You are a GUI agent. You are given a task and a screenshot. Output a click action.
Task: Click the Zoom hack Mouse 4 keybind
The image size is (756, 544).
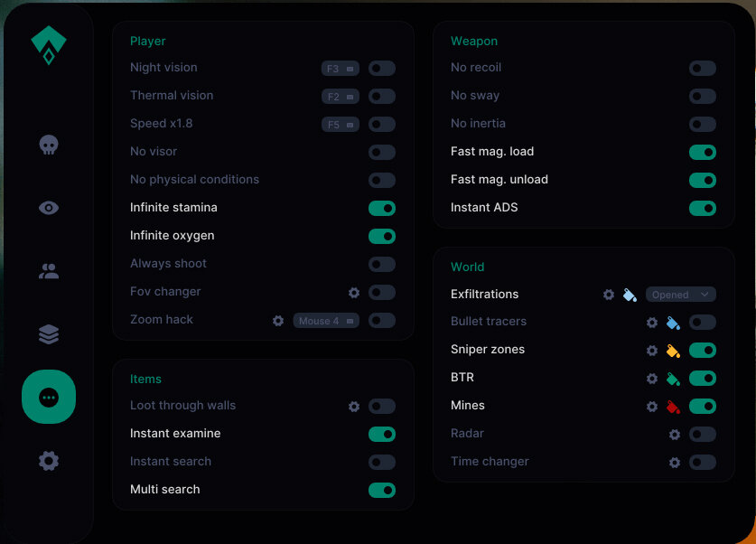click(326, 320)
